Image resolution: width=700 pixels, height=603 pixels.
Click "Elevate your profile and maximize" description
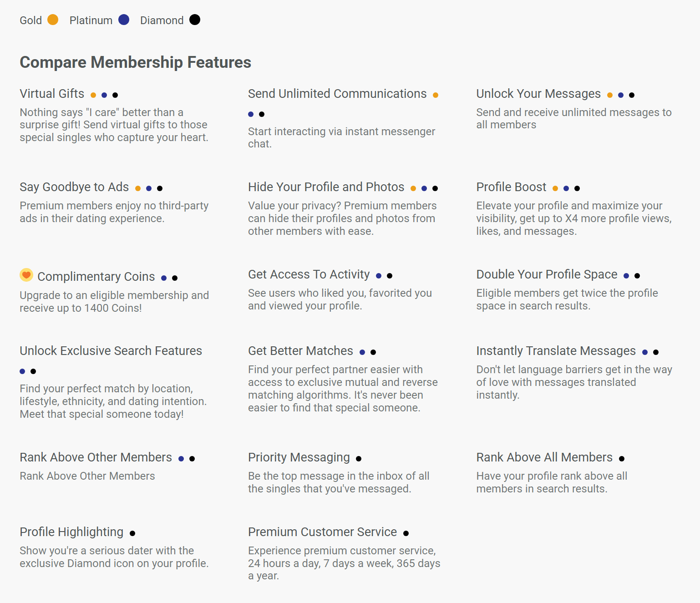coord(574,218)
